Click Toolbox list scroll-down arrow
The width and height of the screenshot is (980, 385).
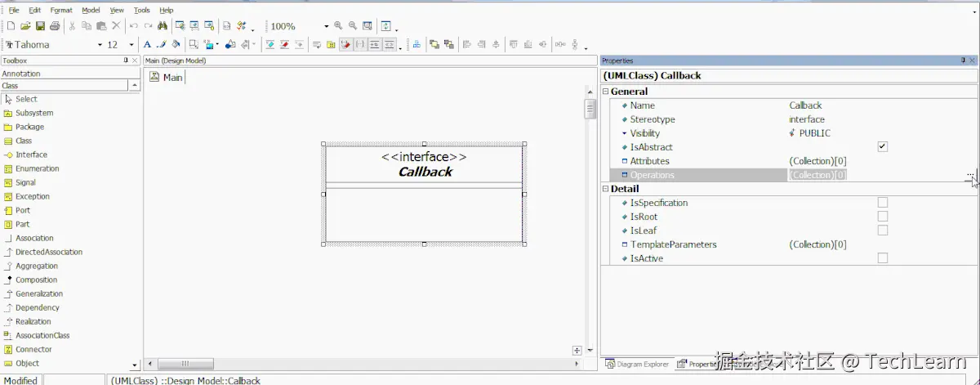click(x=135, y=365)
